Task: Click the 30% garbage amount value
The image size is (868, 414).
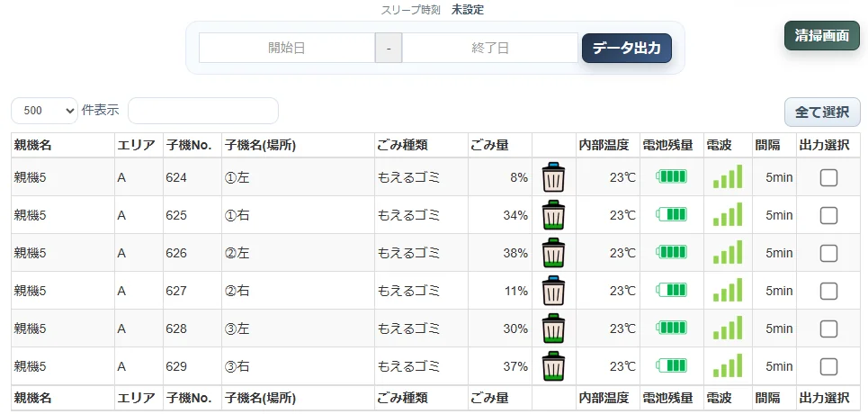Action: (515, 328)
